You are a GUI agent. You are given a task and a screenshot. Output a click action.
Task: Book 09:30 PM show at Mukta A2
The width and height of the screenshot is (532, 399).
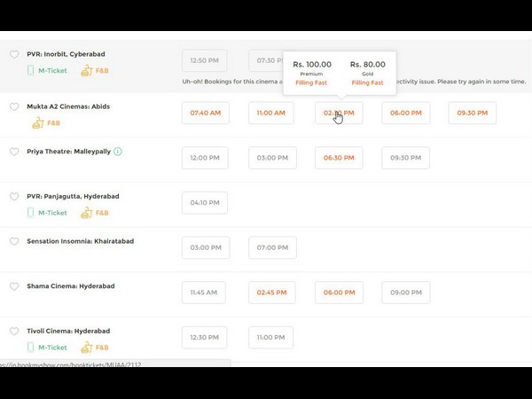(473, 113)
